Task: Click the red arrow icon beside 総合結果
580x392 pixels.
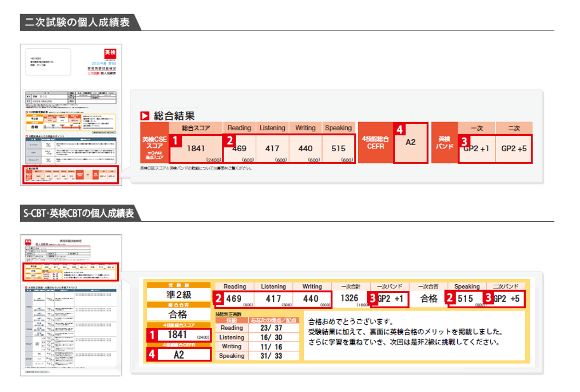Action: tap(145, 116)
